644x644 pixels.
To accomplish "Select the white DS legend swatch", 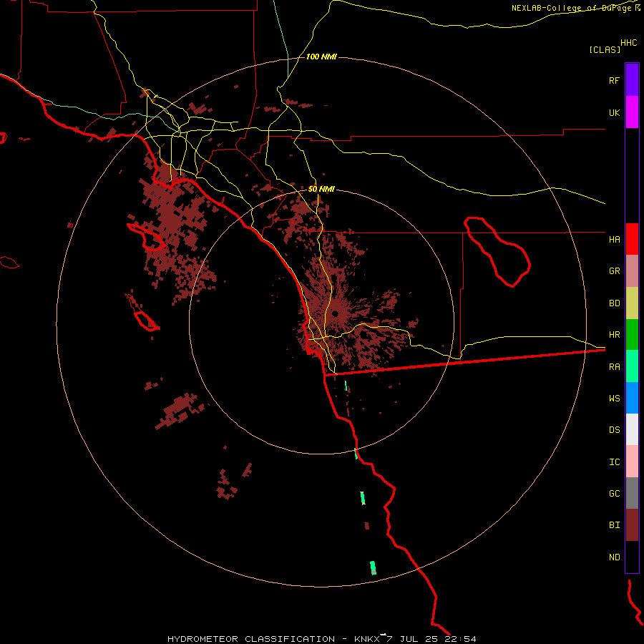I will tap(632, 429).
